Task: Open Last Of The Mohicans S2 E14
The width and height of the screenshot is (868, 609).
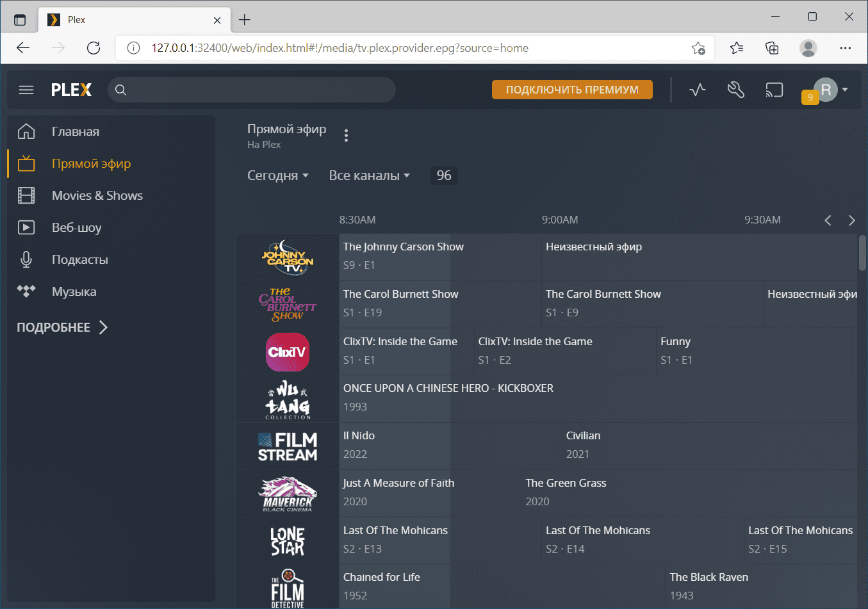Action: (x=643, y=540)
